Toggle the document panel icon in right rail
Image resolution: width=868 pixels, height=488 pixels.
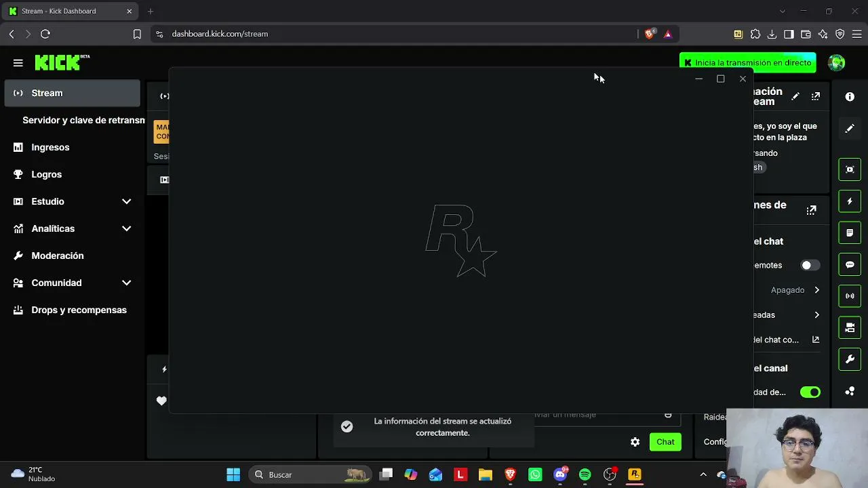pos(850,232)
